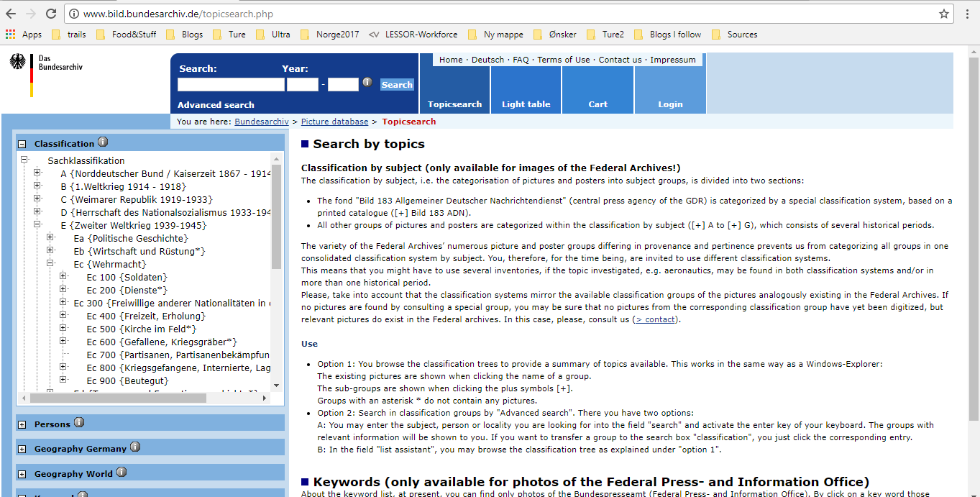Open the Impressum page
The width and height of the screenshot is (980, 497).
673,60
